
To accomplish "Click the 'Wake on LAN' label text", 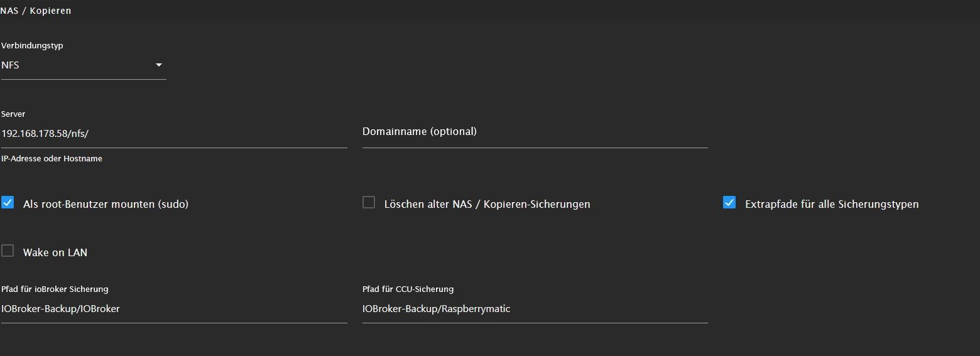I will (x=55, y=252).
